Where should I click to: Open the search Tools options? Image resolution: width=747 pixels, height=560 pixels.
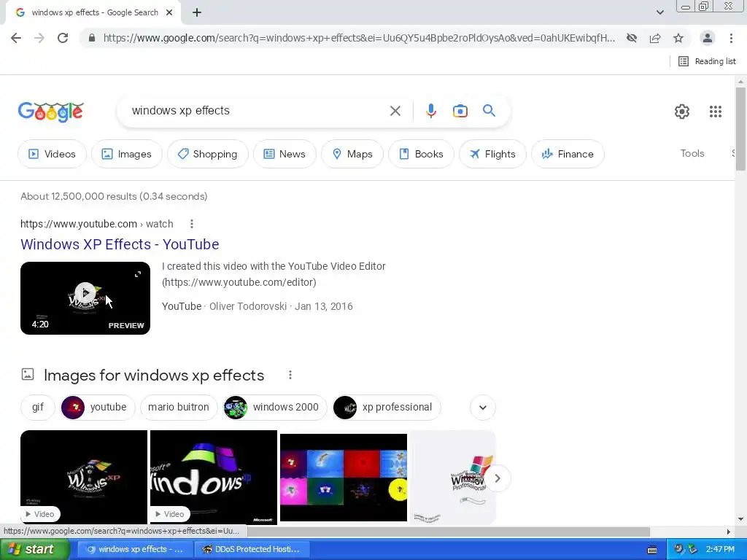tap(692, 153)
